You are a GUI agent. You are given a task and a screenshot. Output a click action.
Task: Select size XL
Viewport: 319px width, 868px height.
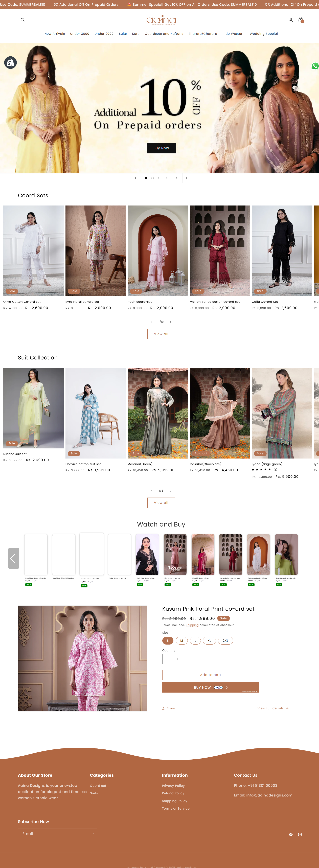pyautogui.click(x=210, y=641)
